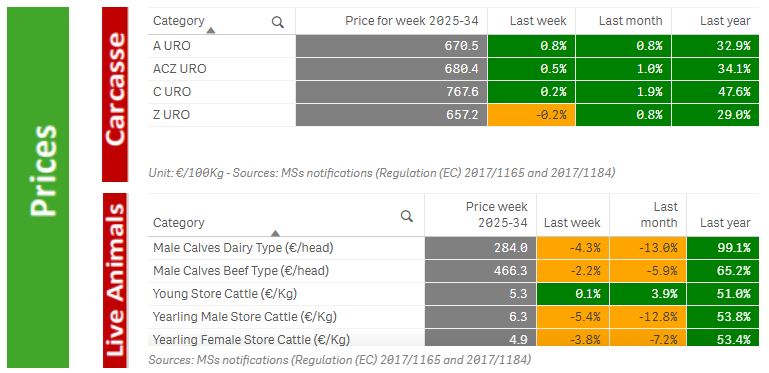Click the red Live Animals section label

115,280
